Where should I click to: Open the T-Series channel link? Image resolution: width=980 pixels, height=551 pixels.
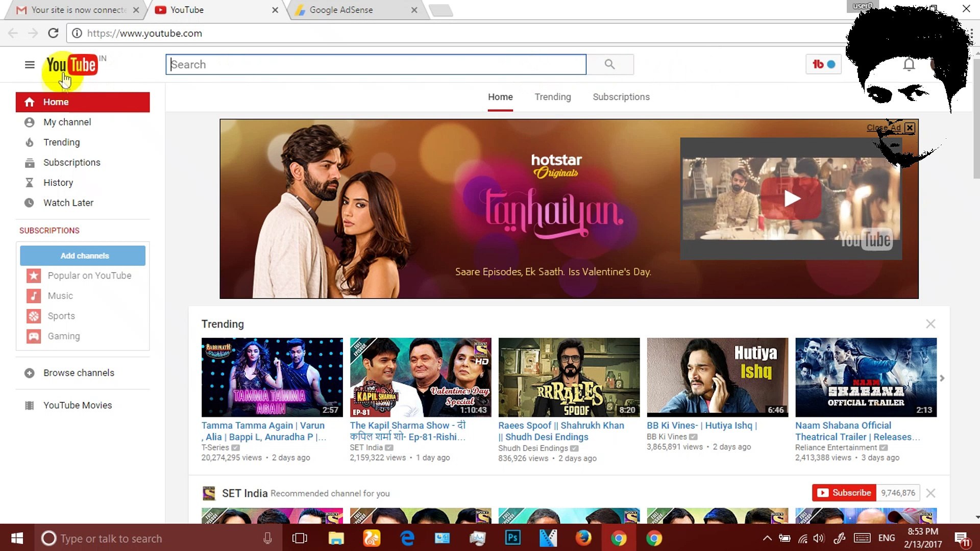click(x=215, y=447)
